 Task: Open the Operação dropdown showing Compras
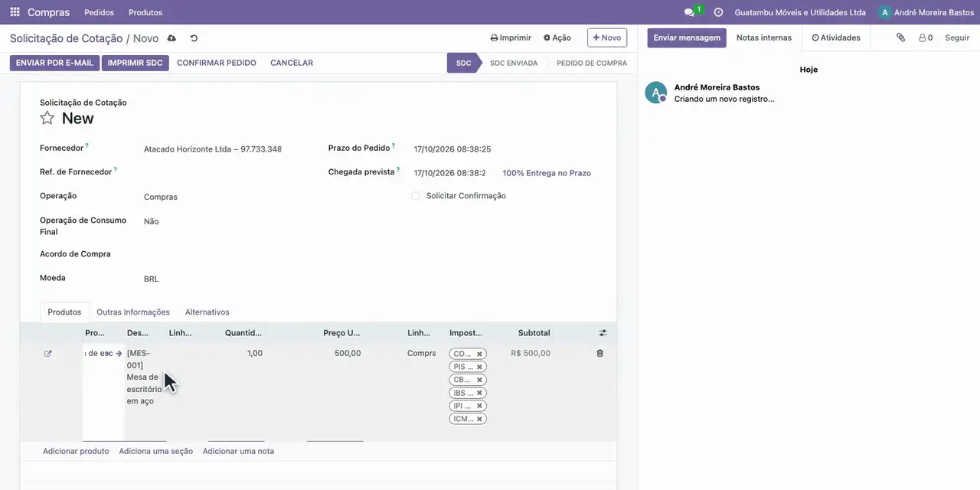tap(213, 197)
